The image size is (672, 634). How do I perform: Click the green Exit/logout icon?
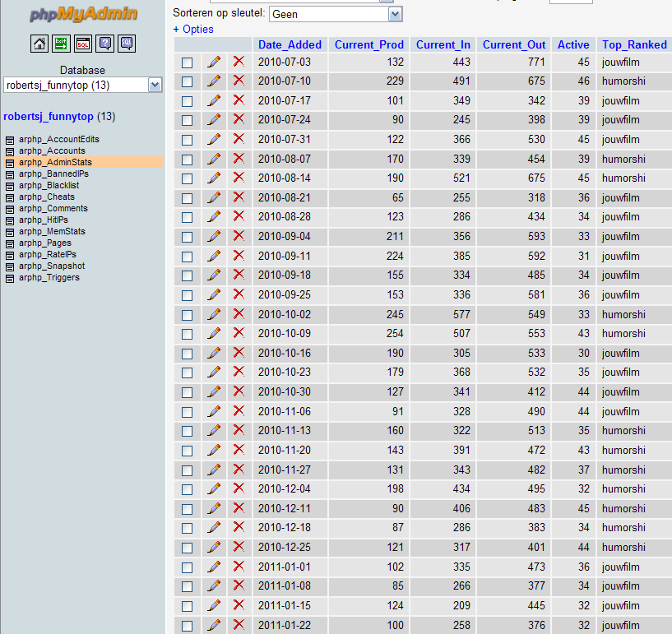pyautogui.click(x=61, y=44)
